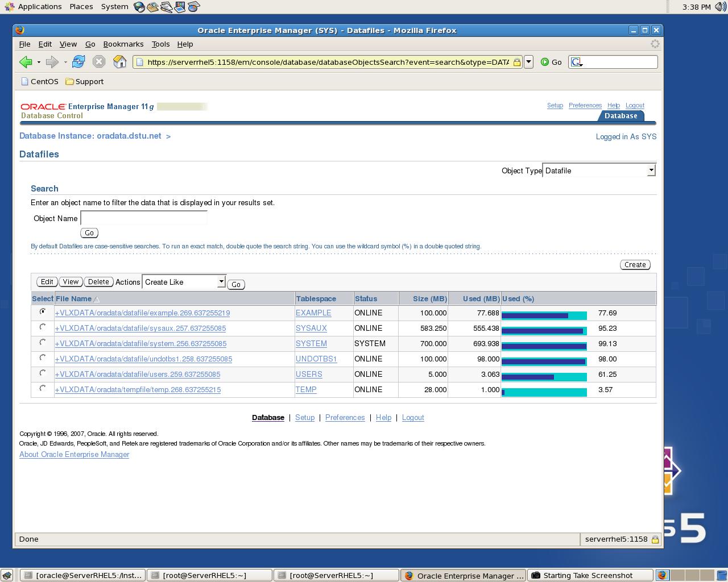Image resolution: width=728 pixels, height=582 pixels.
Task: Switch to oracle@ServerRHEL5 terminal in taskbar
Action: click(x=82, y=575)
